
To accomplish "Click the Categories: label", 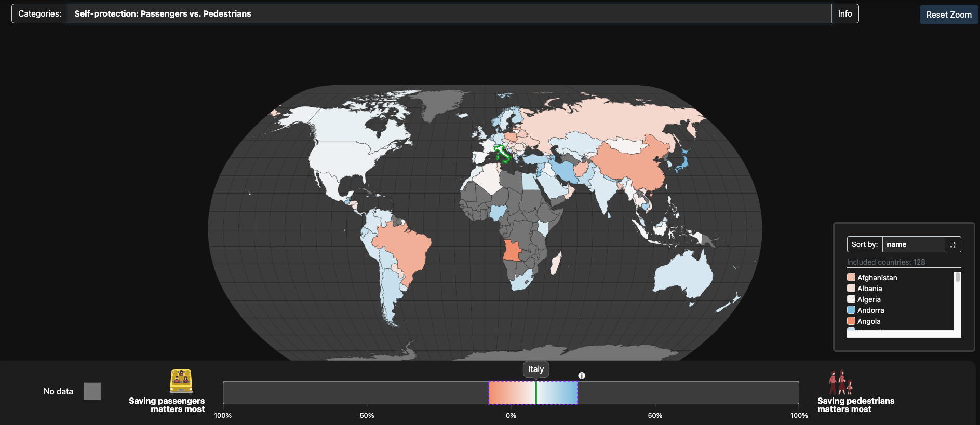I will pyautogui.click(x=40, y=14).
